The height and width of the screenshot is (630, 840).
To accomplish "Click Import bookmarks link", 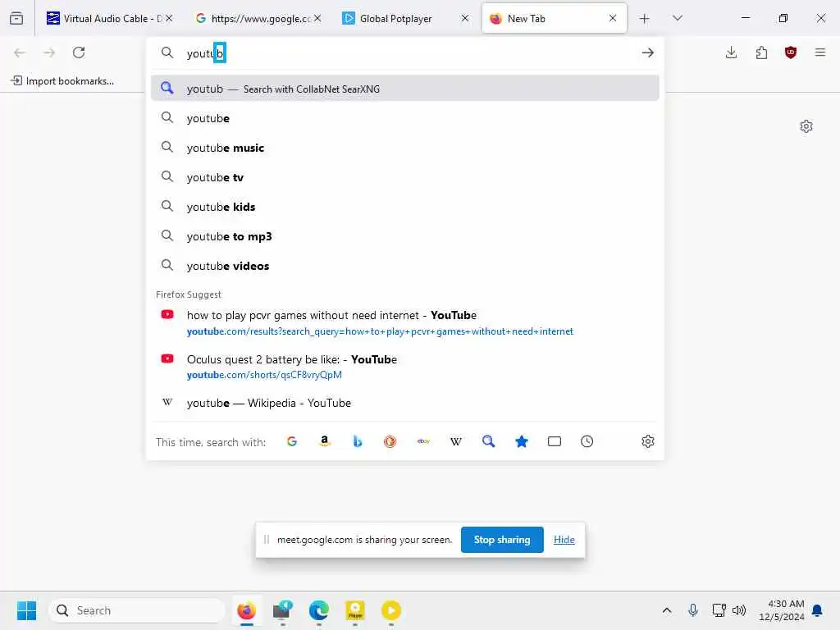I will (62, 81).
